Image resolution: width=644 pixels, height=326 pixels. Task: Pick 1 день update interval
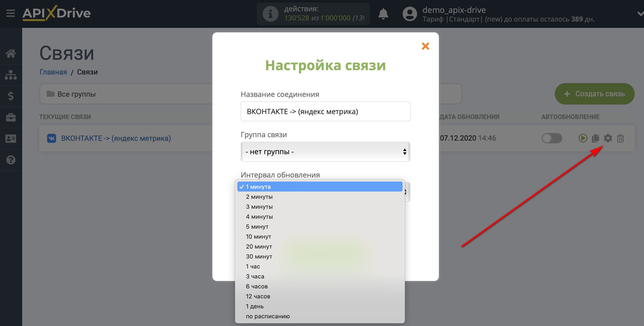coord(320,306)
